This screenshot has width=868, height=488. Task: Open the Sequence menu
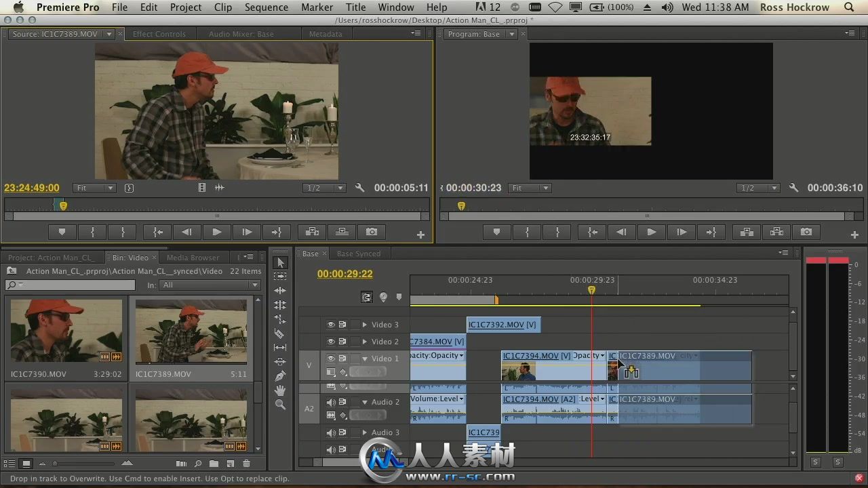point(266,7)
